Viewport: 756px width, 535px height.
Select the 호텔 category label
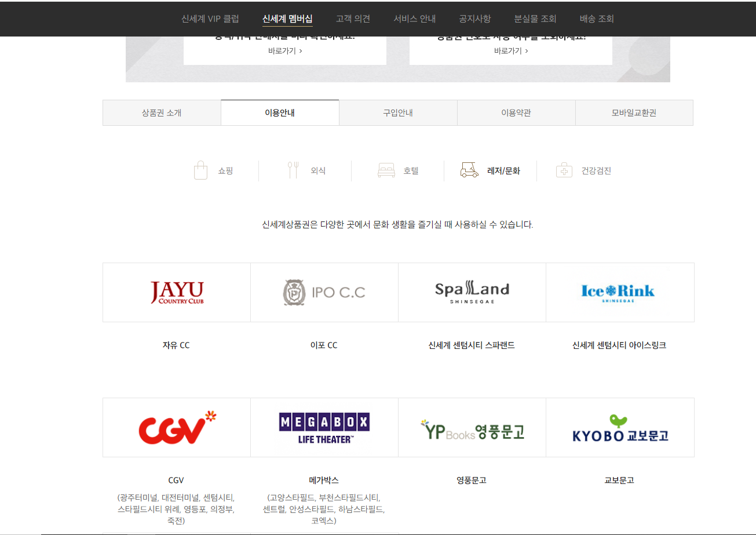point(411,171)
